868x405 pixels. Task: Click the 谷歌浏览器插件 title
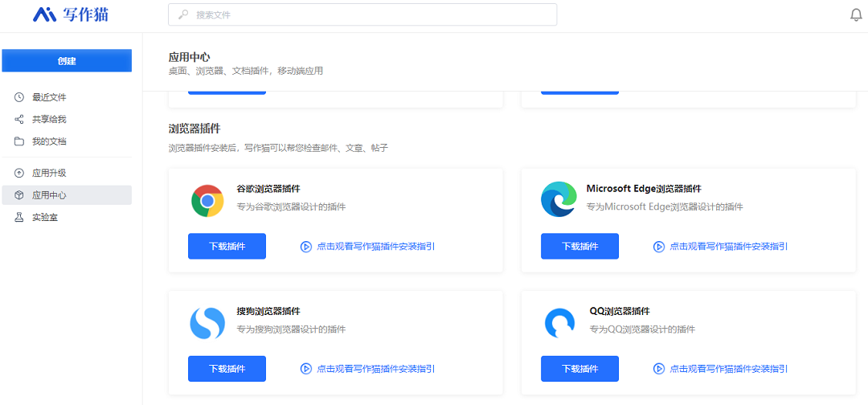(x=268, y=189)
